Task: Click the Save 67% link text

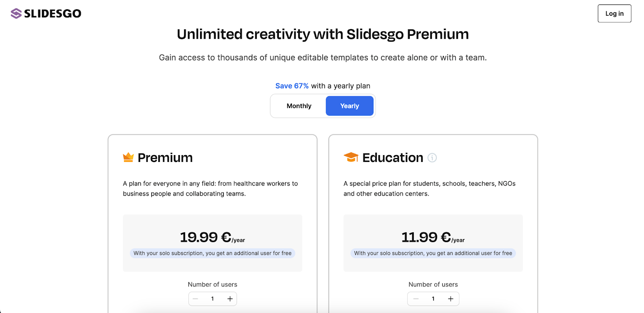Action: [292, 86]
